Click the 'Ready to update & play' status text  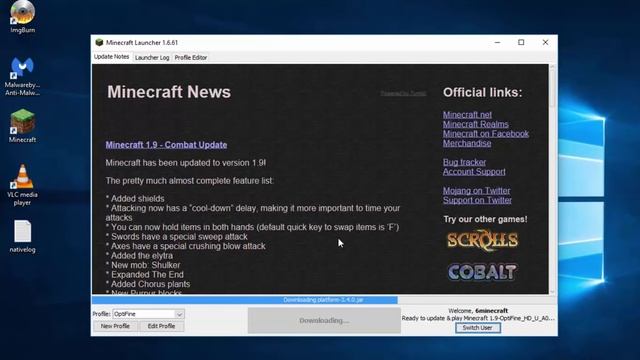click(x=478, y=318)
